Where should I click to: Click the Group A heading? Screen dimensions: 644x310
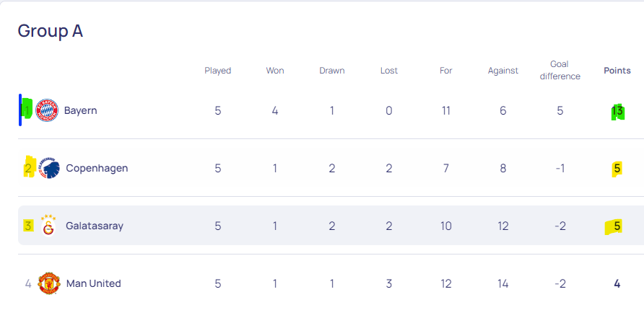pyautogui.click(x=50, y=31)
